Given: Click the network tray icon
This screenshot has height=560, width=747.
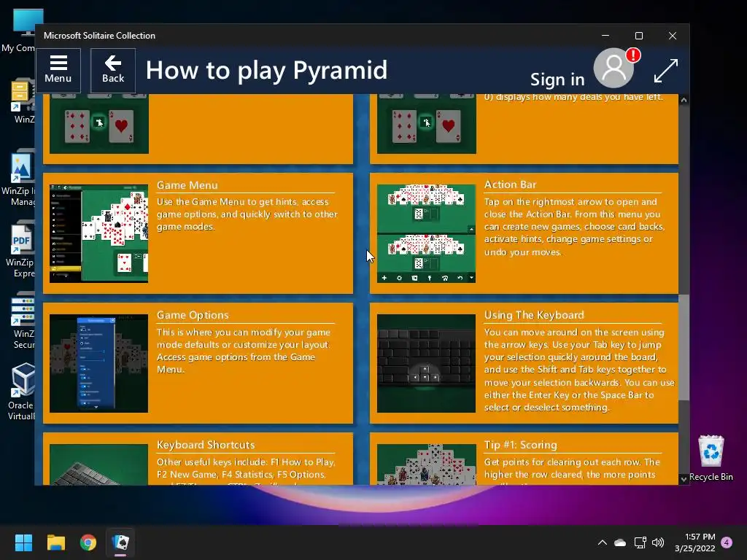Looking at the screenshot, I should 640,542.
